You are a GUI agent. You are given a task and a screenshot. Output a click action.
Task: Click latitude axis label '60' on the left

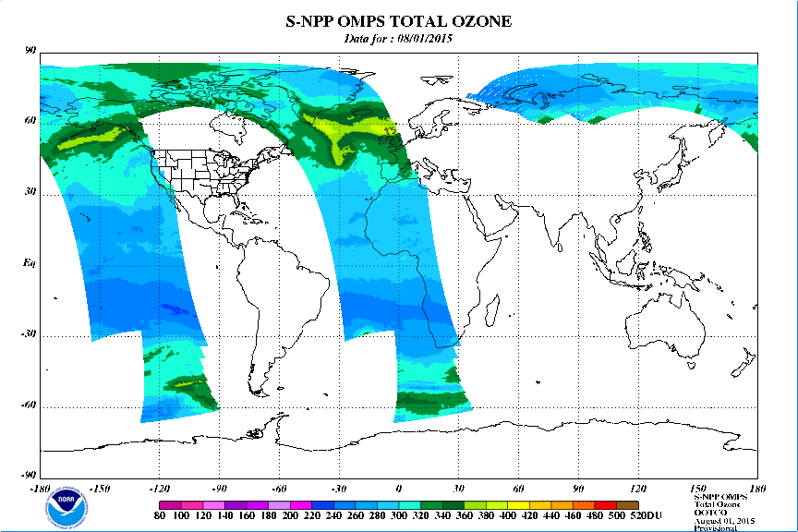pyautogui.click(x=30, y=121)
